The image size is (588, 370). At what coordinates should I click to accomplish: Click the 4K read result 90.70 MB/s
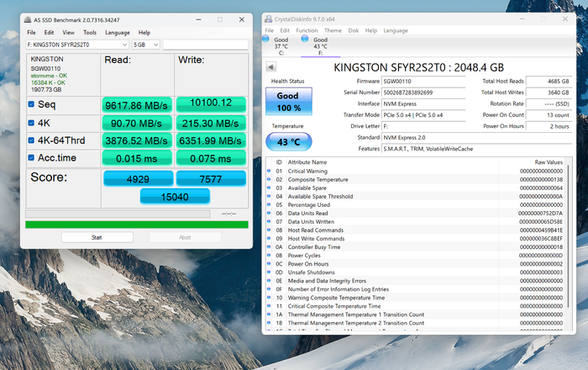point(136,123)
